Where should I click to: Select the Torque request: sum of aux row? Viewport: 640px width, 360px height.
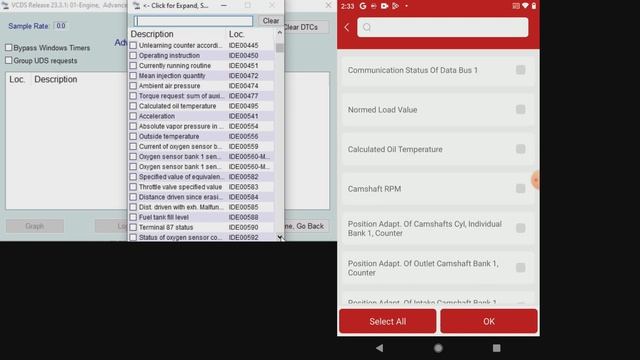(x=202, y=96)
